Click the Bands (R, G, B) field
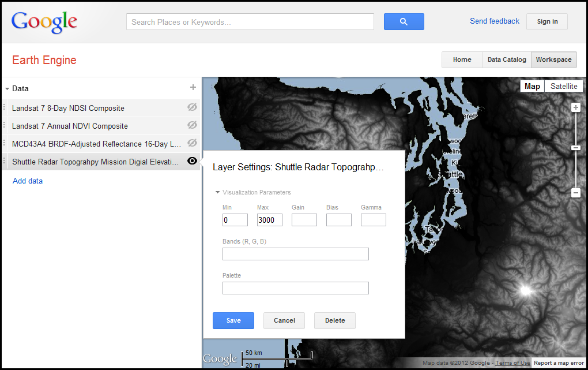Screen dimensions: 588x370 296,254
